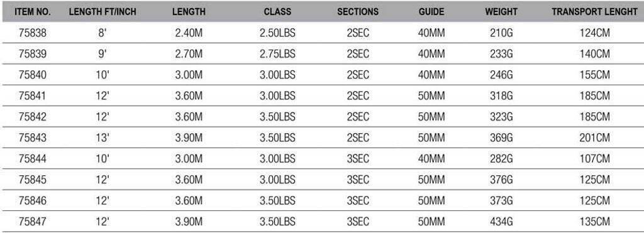Select the 369G weight cell

[x=501, y=138]
